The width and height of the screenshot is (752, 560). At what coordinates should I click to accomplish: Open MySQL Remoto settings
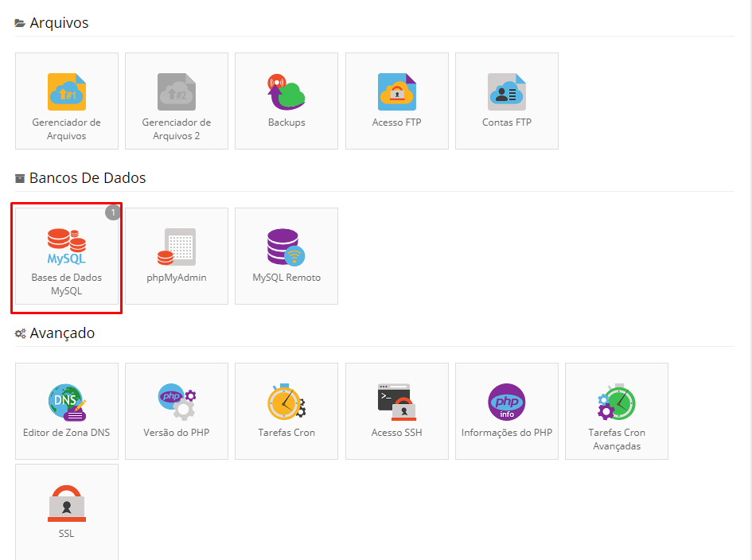pos(286,255)
